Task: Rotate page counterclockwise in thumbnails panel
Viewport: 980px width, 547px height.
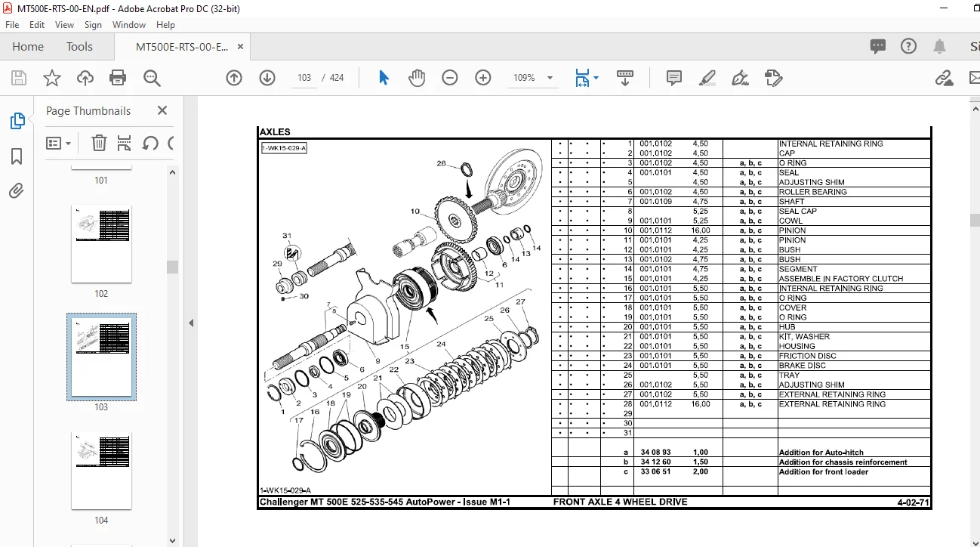Action: 149,143
